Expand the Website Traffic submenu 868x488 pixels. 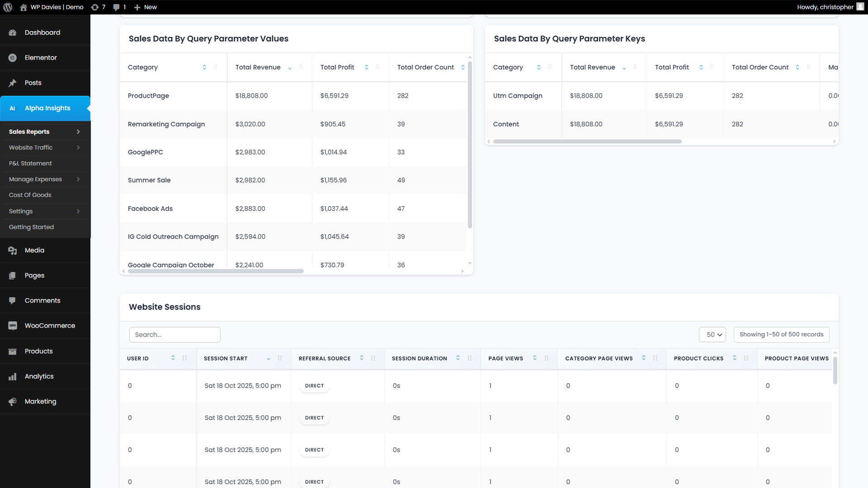point(78,148)
